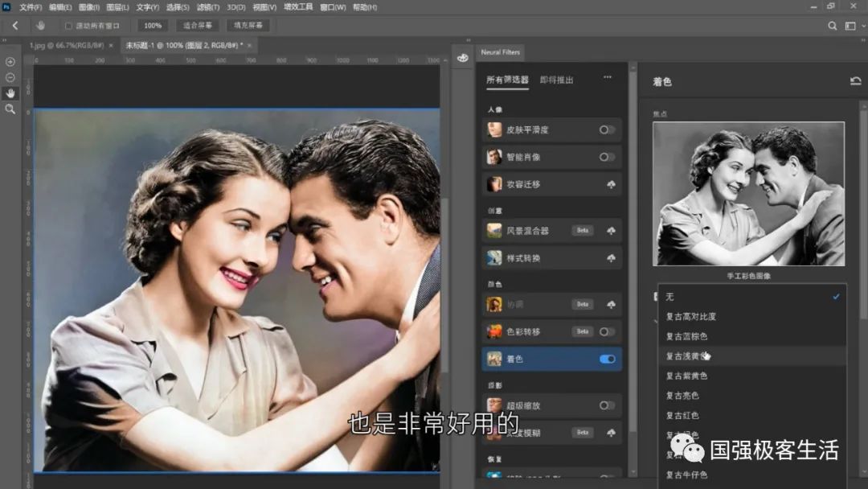The height and width of the screenshot is (489, 868).
Task: Close the 1.jpg document tab
Action: tap(111, 45)
